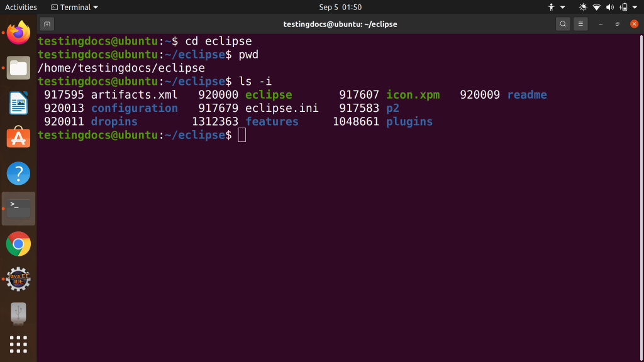644x362 pixels.
Task: Expand the system status menu arrow
Action: point(635,7)
